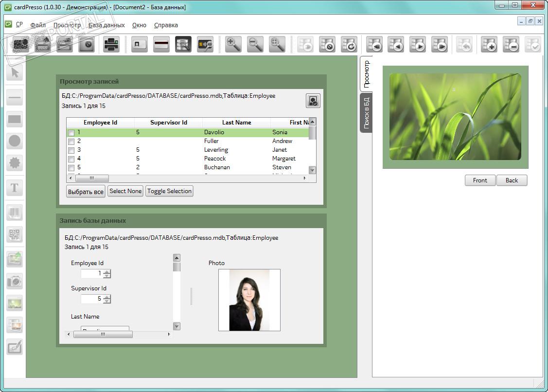
Task: Click the delete database record icon
Action: click(511, 44)
